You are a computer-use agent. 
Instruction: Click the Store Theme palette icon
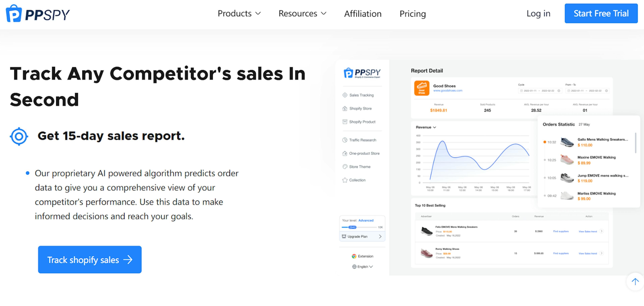[x=345, y=167]
